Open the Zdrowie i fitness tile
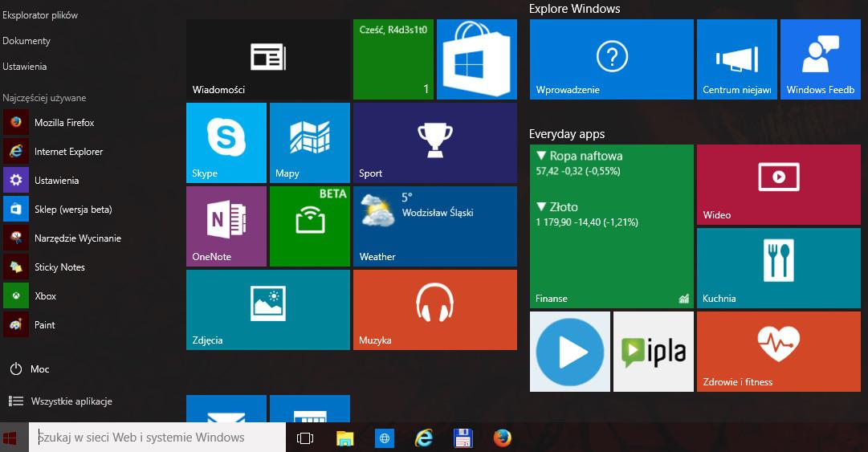 [x=778, y=352]
